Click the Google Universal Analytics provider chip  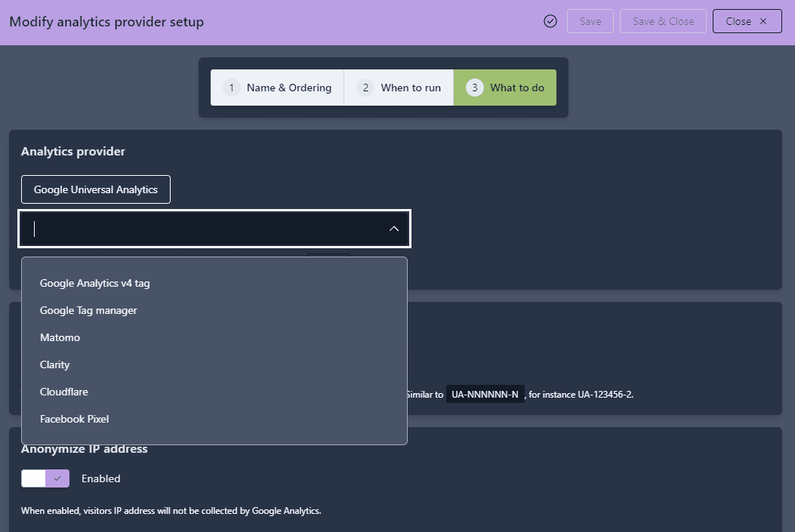[x=96, y=189]
